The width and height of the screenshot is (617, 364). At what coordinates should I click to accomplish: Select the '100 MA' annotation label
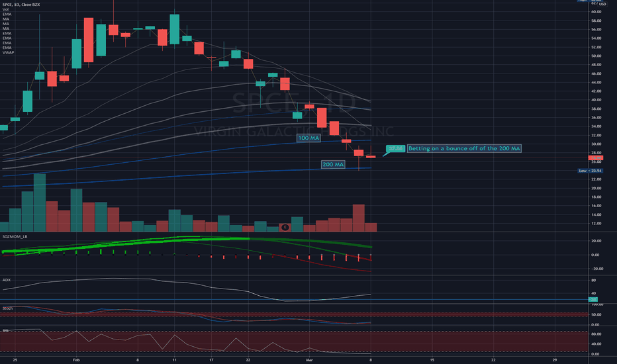(x=309, y=138)
